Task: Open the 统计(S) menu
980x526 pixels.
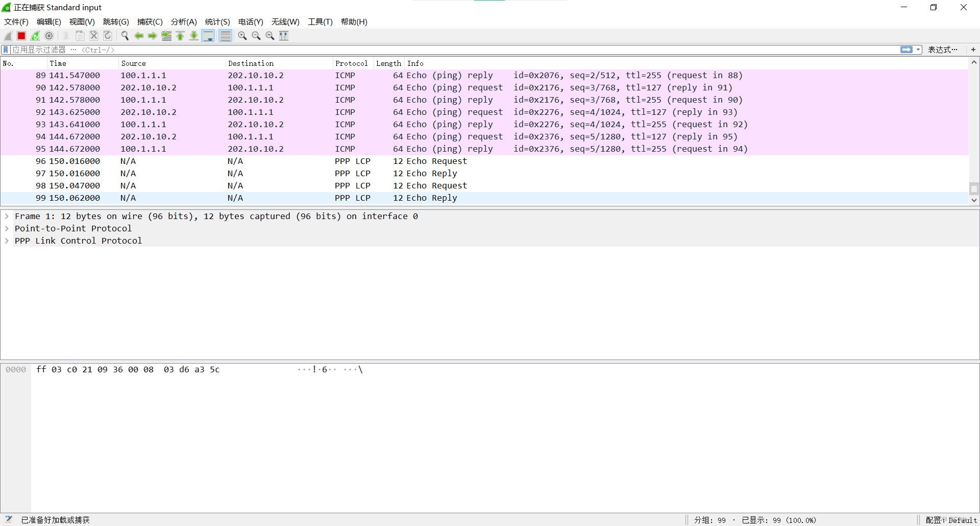Action: (217, 22)
